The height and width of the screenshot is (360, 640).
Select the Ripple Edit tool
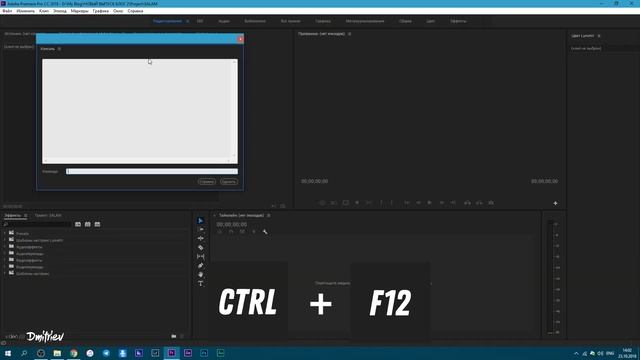200,238
